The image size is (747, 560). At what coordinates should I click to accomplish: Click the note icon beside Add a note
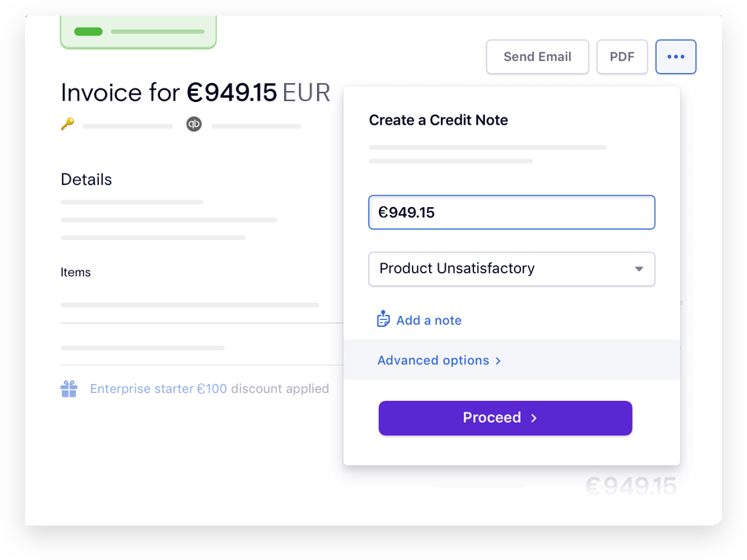pyautogui.click(x=383, y=318)
